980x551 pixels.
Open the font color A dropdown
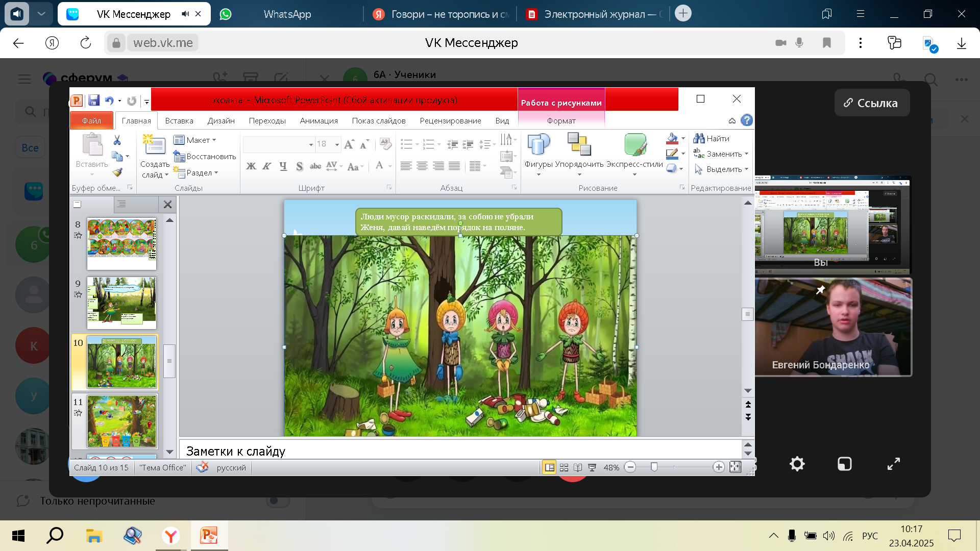pos(390,166)
